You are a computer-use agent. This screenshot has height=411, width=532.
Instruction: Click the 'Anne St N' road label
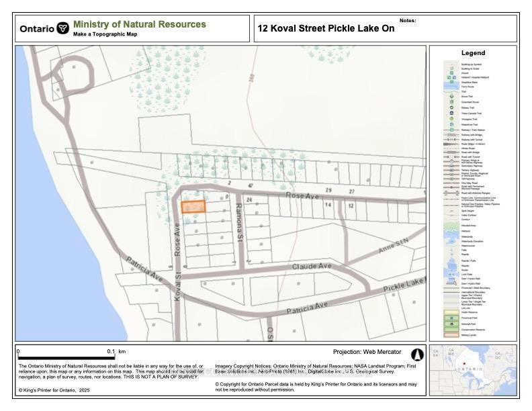pos(394,246)
